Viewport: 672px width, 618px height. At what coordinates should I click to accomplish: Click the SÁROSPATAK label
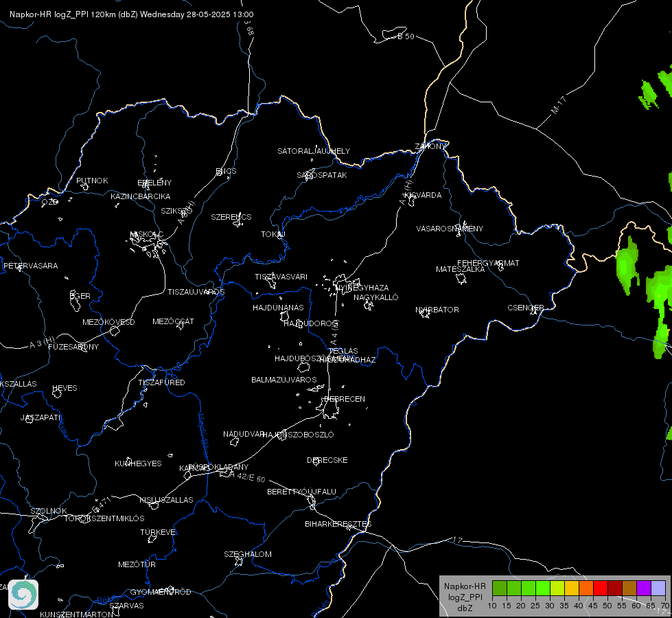(322, 175)
